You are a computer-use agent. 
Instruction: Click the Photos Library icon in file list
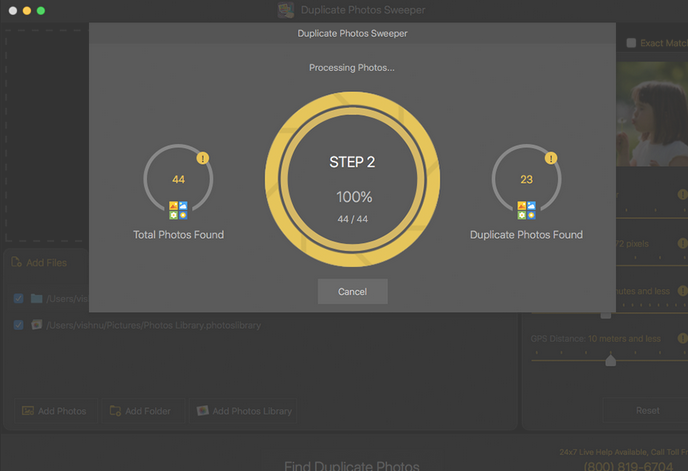[x=37, y=325]
